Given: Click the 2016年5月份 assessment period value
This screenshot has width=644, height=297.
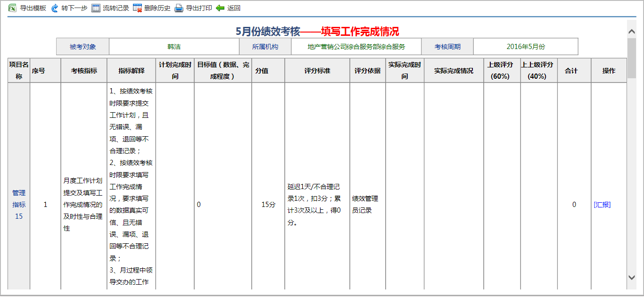Looking at the screenshot, I should 526,47.
